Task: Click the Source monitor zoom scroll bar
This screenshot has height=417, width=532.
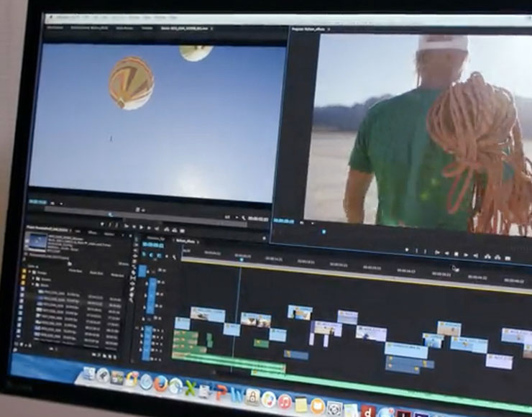Action: 146,216
